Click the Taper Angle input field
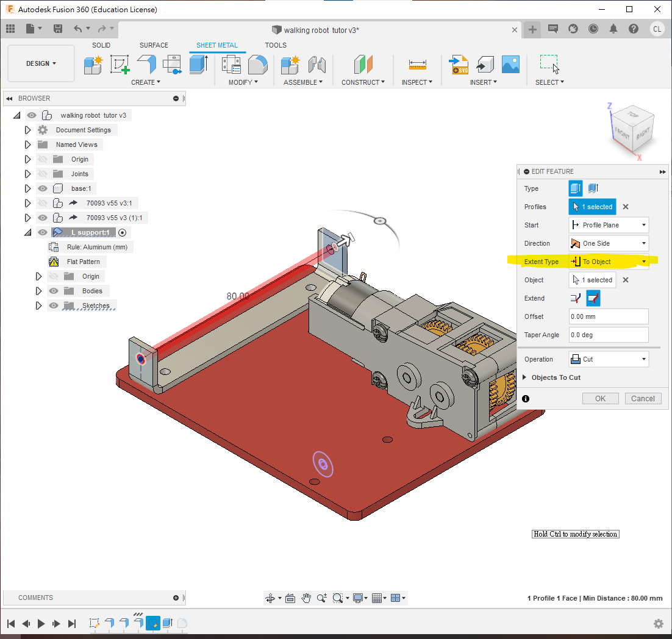The width and height of the screenshot is (672, 639). coord(608,335)
